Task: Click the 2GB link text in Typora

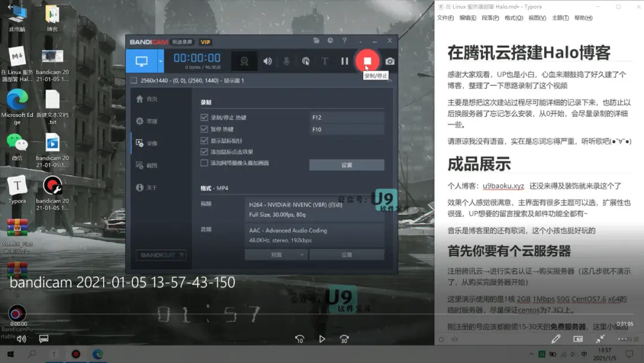Action: click(524, 299)
